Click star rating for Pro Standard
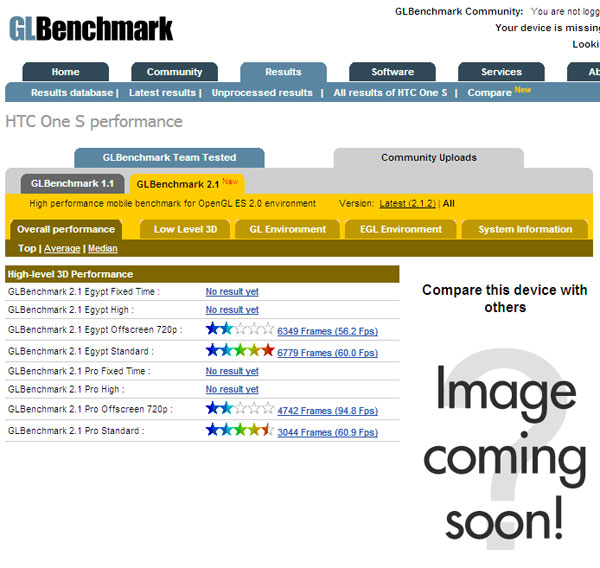 240,429
